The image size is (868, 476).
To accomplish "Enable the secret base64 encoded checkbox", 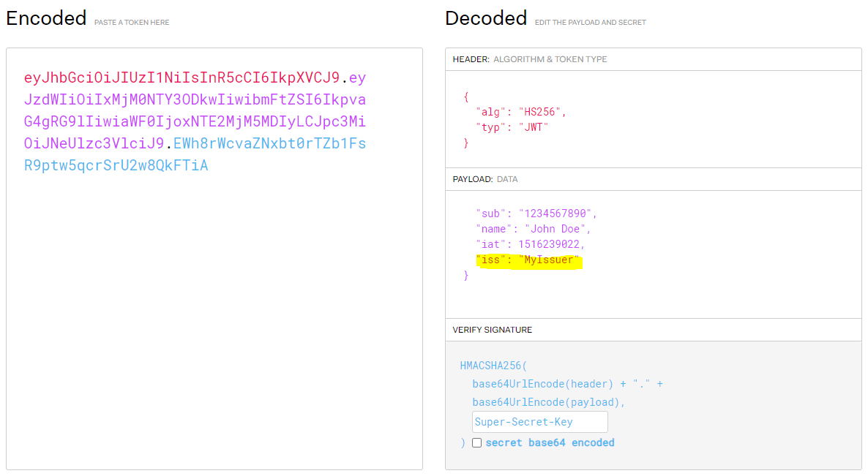I will pos(476,442).
